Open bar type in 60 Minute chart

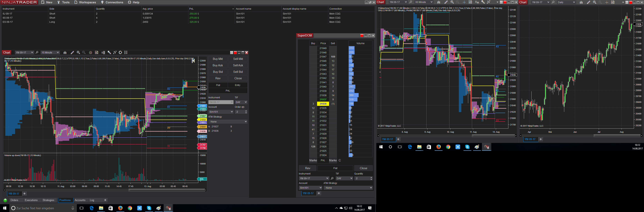coord(438,2)
